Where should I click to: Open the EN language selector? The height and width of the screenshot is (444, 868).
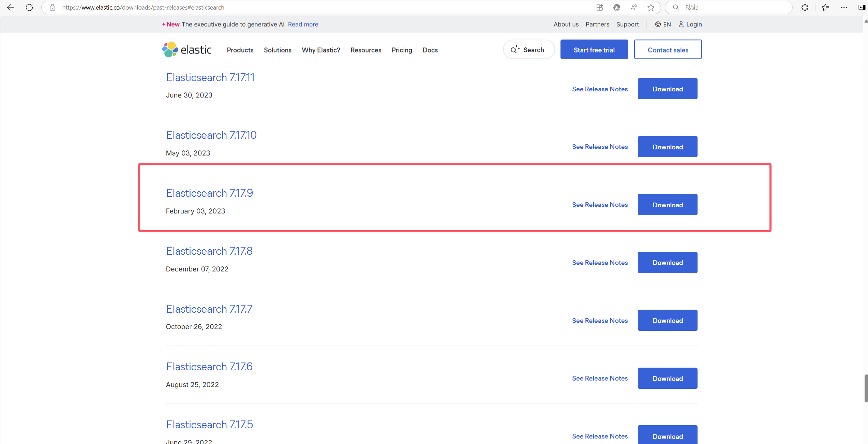point(663,24)
